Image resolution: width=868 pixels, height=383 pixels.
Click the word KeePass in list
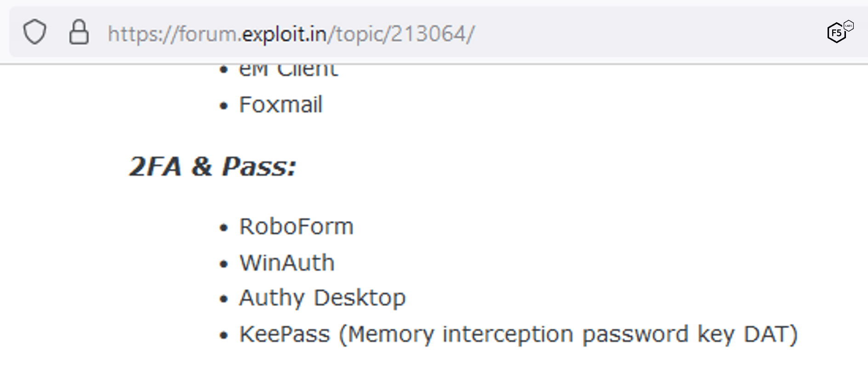point(285,334)
